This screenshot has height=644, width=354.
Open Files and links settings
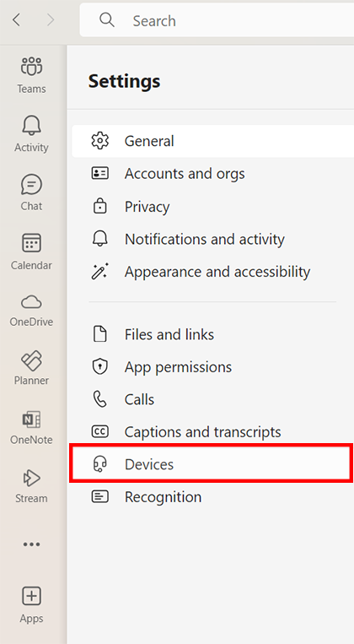(x=213, y=334)
